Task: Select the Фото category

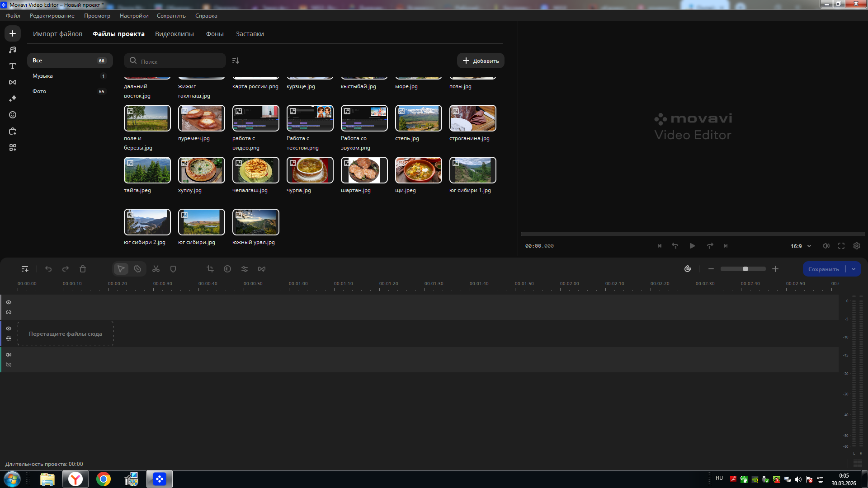Action: tap(39, 91)
